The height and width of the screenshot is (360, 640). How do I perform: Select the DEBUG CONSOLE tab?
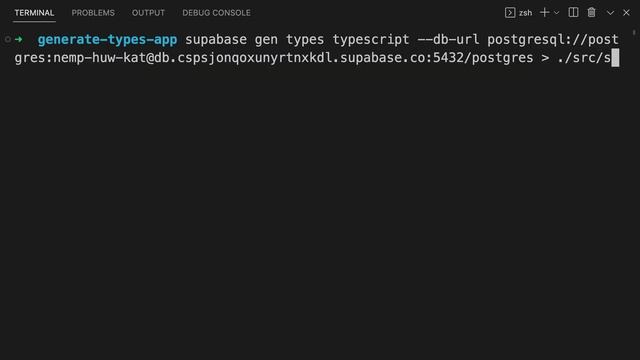(x=216, y=13)
